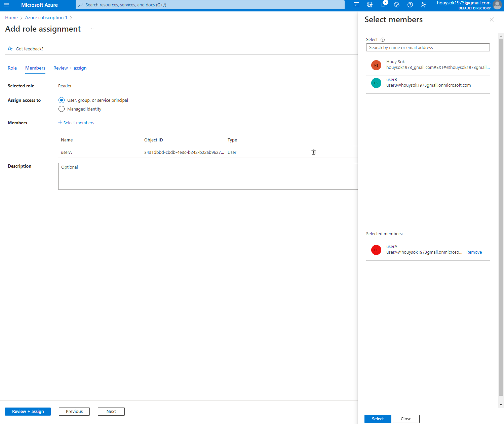The width and height of the screenshot is (504, 424).
Task: Open the ellipsis menu beside Add role assignment
Action: [91, 29]
